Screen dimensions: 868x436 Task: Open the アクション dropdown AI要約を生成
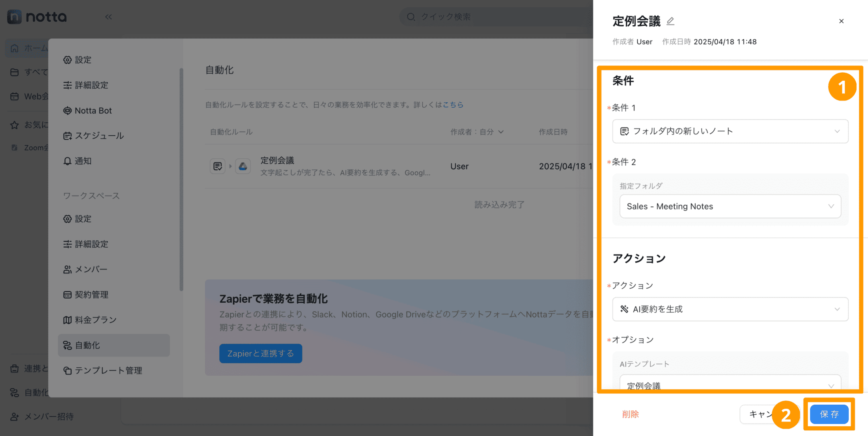[730, 309]
